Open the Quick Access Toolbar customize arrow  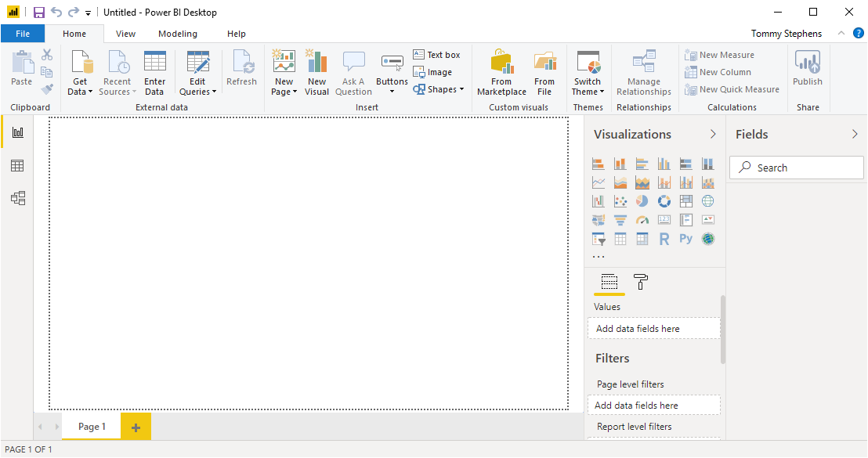(x=88, y=13)
